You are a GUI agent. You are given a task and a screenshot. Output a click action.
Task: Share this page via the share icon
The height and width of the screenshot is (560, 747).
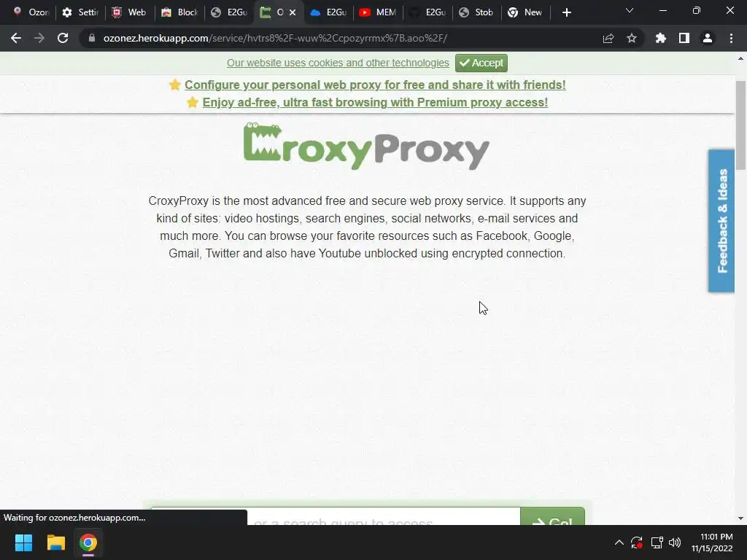tap(608, 38)
